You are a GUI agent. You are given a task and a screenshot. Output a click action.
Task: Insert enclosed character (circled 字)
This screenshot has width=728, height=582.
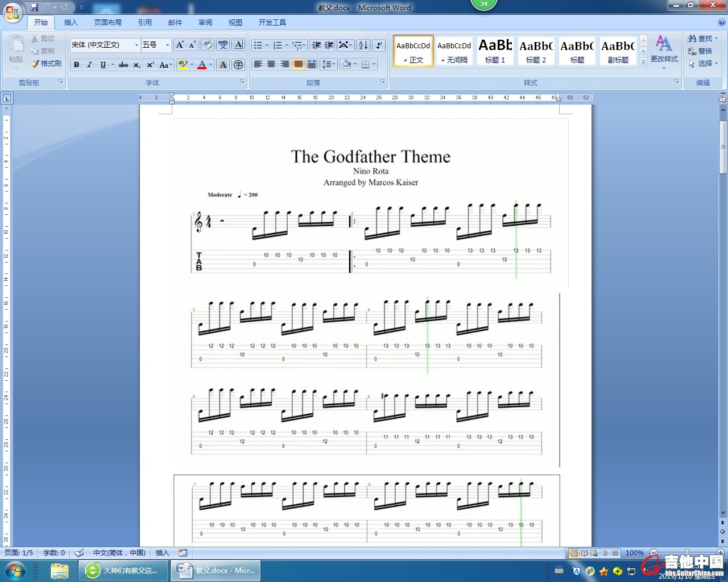pyautogui.click(x=239, y=65)
